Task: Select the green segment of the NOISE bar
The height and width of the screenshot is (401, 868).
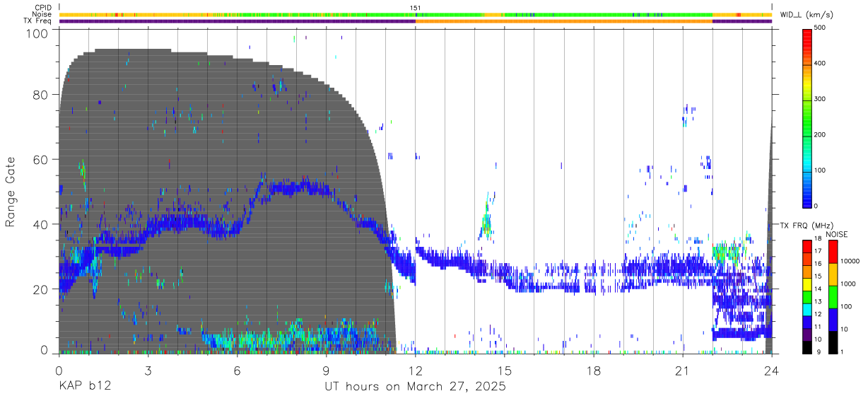Action: [832, 297]
